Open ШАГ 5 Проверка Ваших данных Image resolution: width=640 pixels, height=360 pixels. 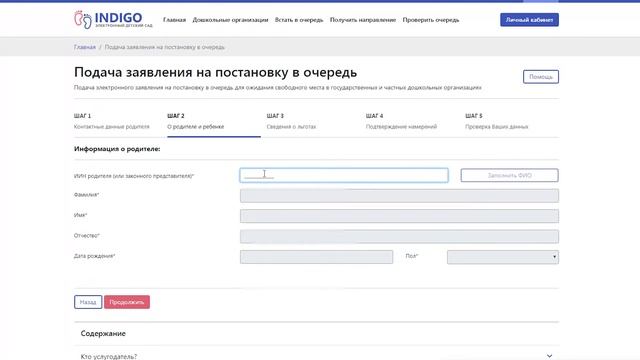[496, 121]
